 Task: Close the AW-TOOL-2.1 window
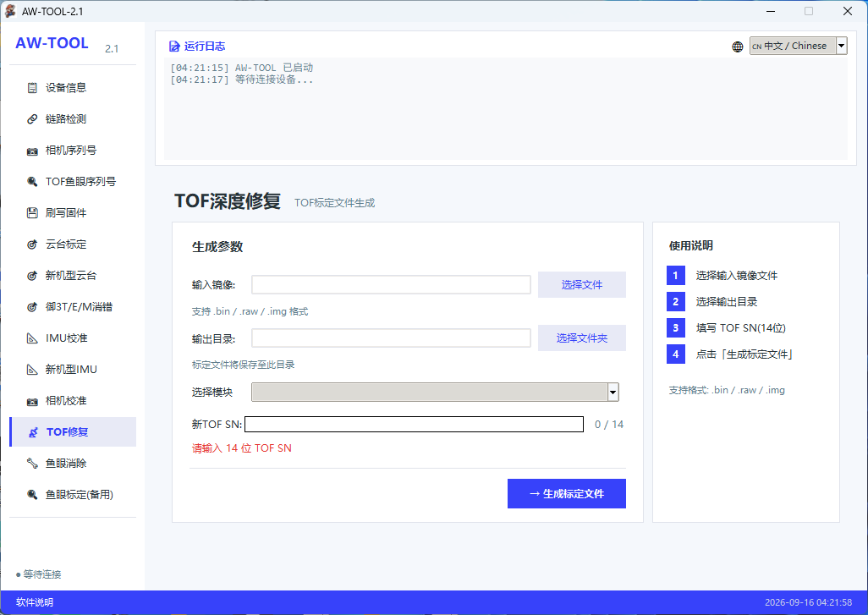click(848, 11)
